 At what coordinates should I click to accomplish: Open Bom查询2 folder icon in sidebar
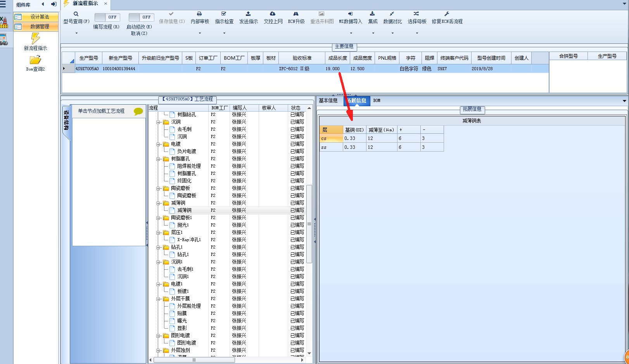coord(35,60)
